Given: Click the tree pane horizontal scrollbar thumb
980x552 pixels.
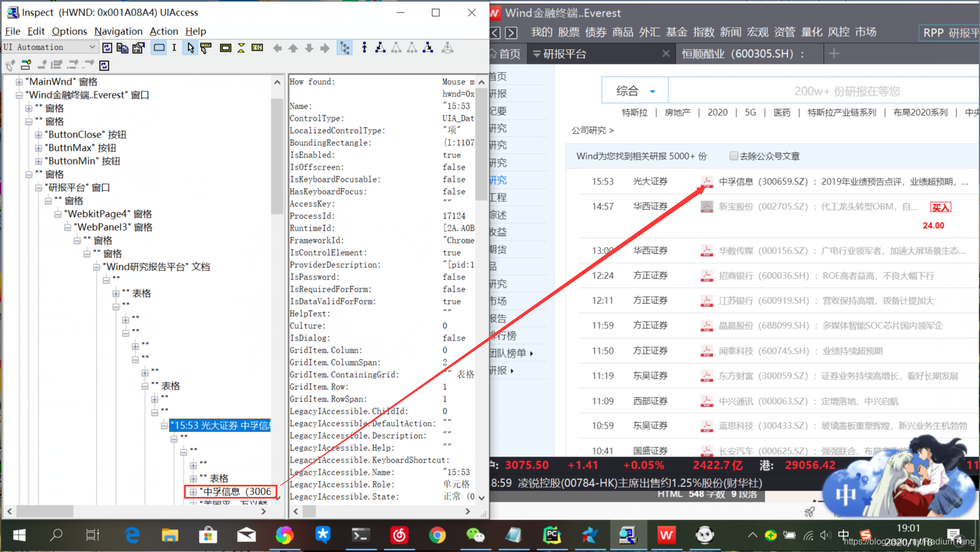Looking at the screenshot, I should click(45, 511).
